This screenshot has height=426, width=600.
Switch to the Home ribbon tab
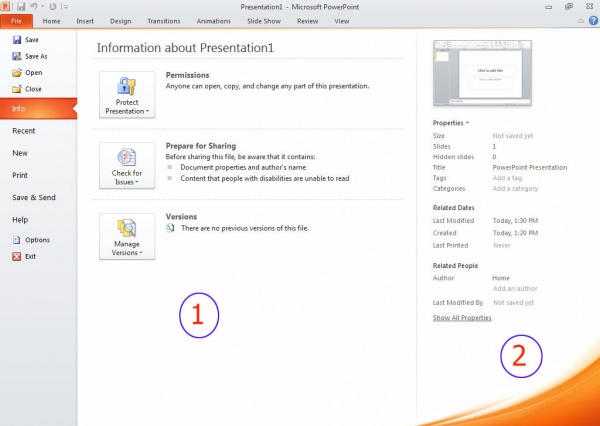pos(51,21)
